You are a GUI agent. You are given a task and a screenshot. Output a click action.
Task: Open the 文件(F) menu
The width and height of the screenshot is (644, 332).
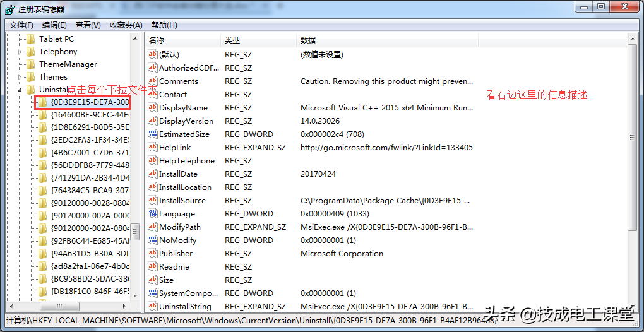pos(21,25)
